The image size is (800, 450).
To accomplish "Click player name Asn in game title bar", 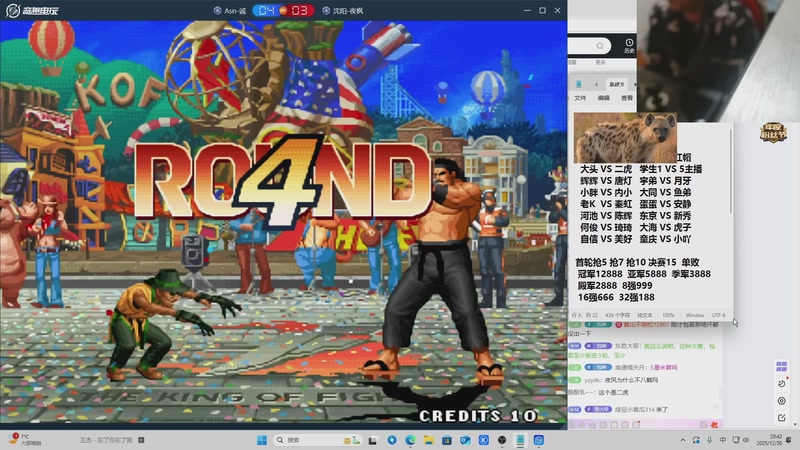I will 235,10.
